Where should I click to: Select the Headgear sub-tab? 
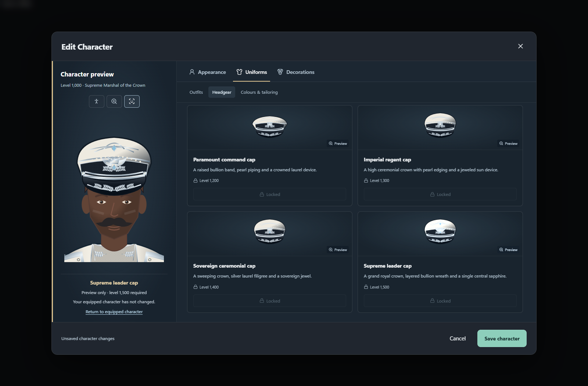click(222, 92)
